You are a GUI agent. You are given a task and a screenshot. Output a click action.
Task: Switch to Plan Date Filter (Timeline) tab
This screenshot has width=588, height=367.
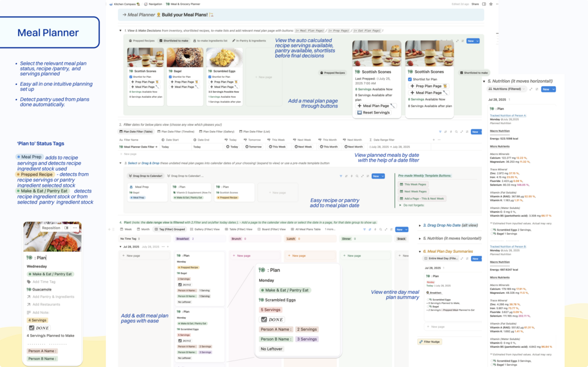coord(176,132)
